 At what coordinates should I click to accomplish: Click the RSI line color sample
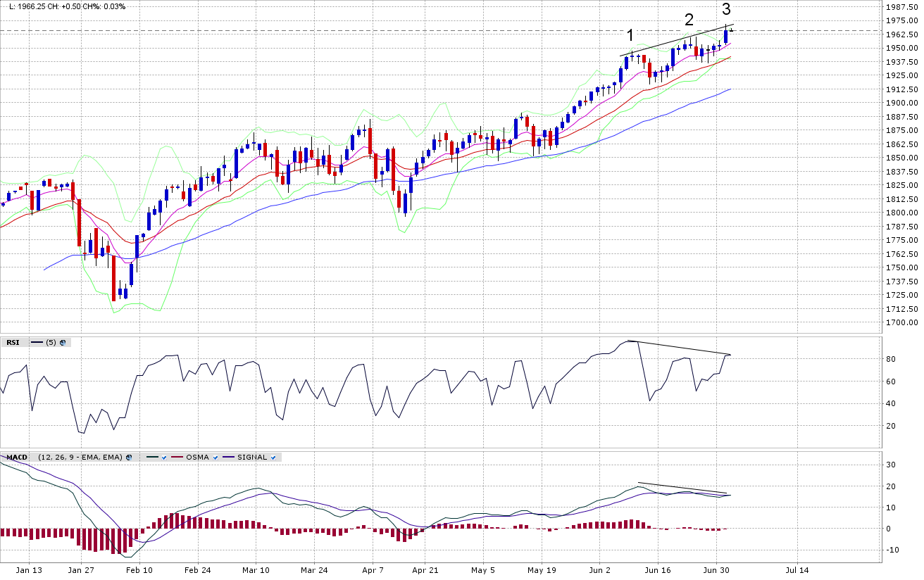pyautogui.click(x=37, y=343)
